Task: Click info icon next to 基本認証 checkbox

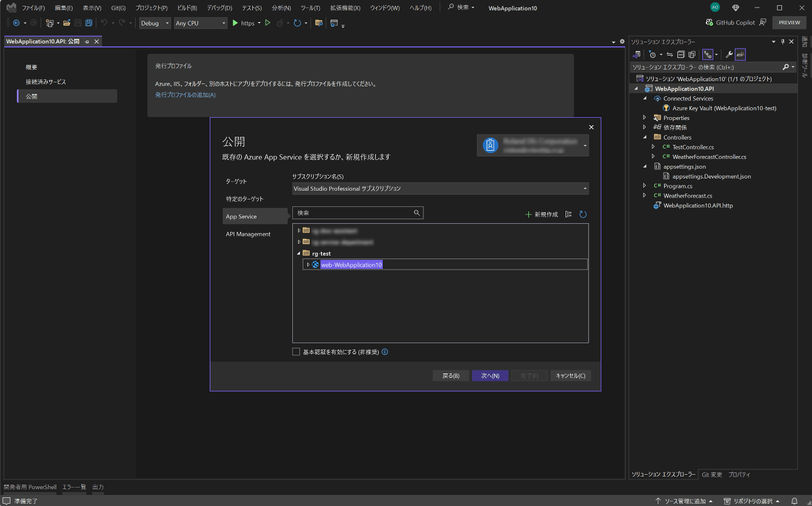Action: [x=385, y=352]
